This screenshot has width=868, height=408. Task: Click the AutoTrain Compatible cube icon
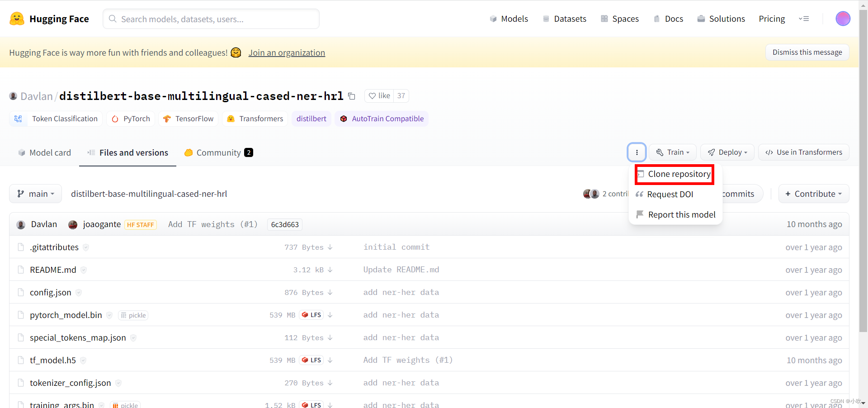(344, 119)
